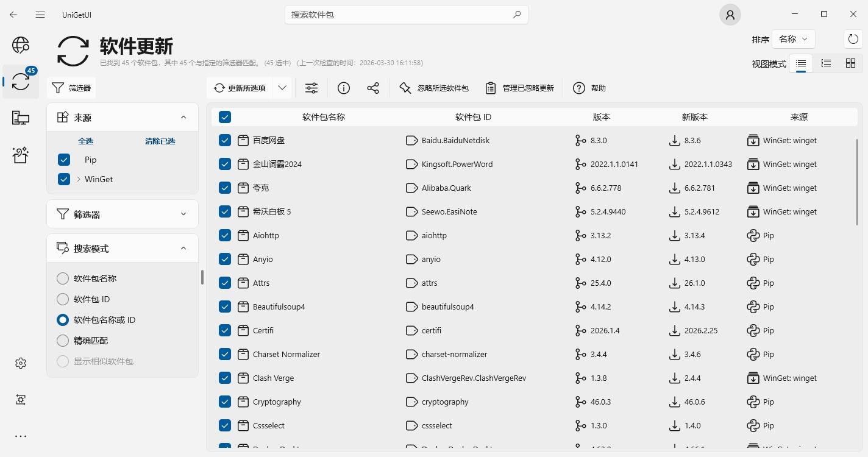This screenshot has height=457, width=868.
Task: Click Seewo.EasiNote ID text
Action: click(x=449, y=212)
